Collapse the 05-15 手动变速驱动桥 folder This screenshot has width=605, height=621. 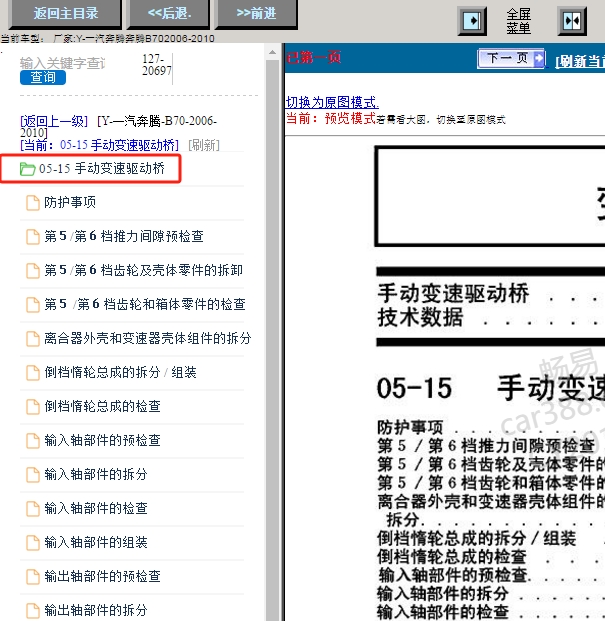pos(102,169)
